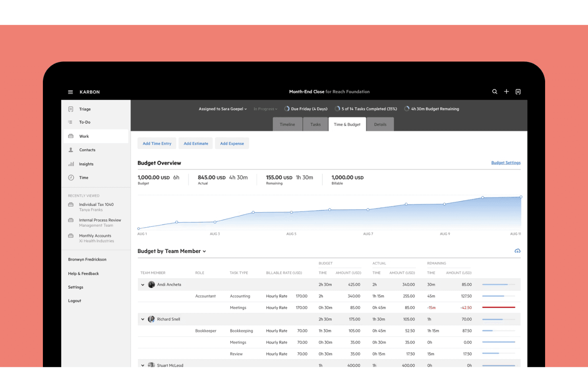Image resolution: width=588 pixels, height=392 pixels.
Task: Open the Budget Settings link
Action: pyautogui.click(x=506, y=163)
